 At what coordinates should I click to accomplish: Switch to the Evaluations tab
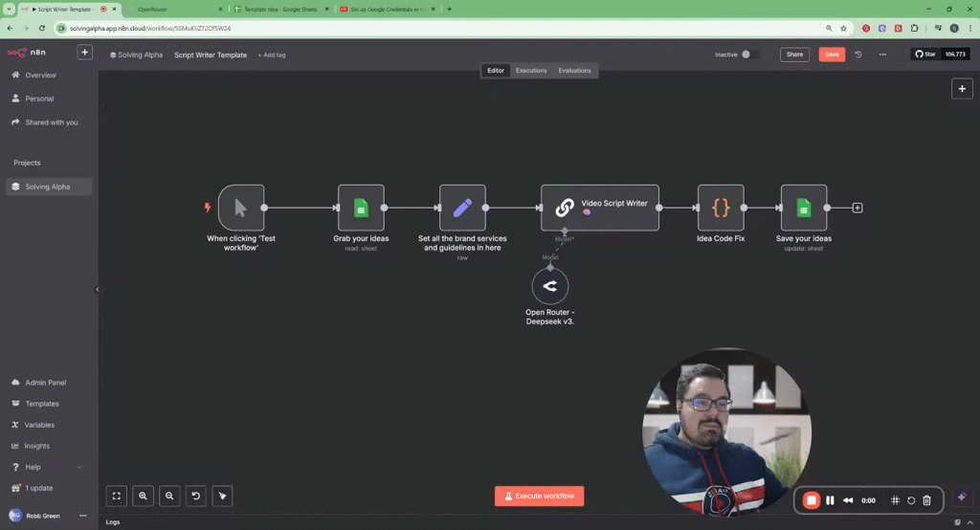tap(574, 71)
